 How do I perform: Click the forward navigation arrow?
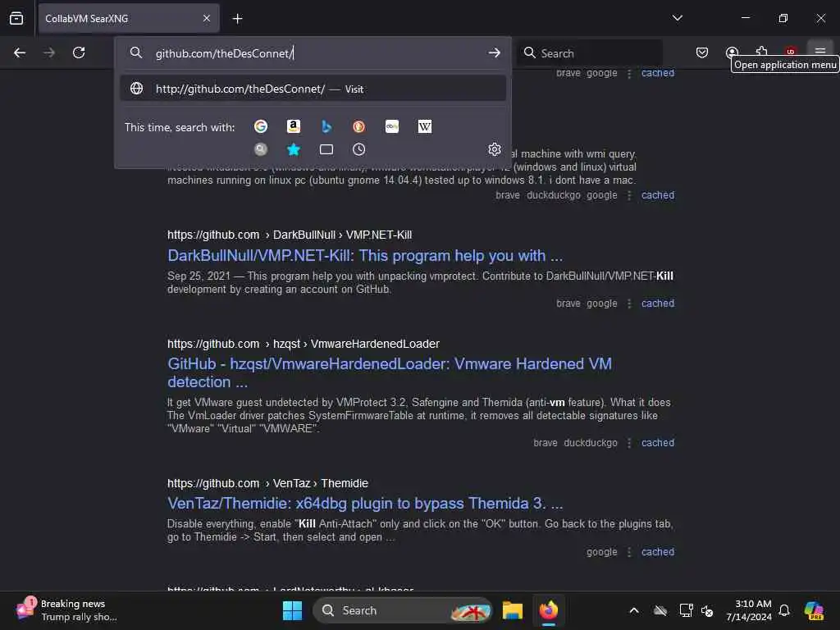pos(48,52)
